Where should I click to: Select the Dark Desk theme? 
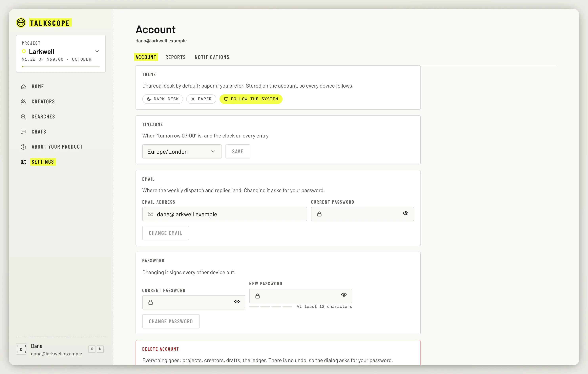click(x=163, y=99)
